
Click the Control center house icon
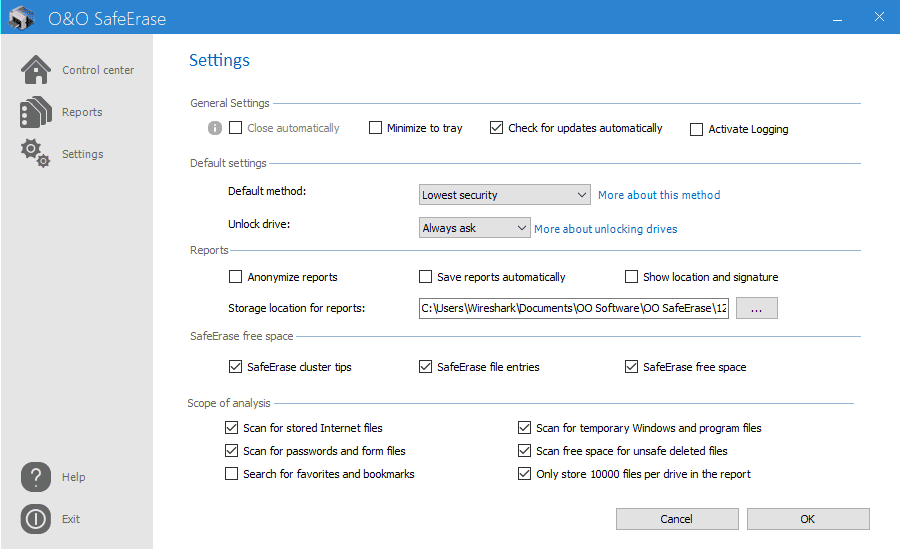pos(36,69)
